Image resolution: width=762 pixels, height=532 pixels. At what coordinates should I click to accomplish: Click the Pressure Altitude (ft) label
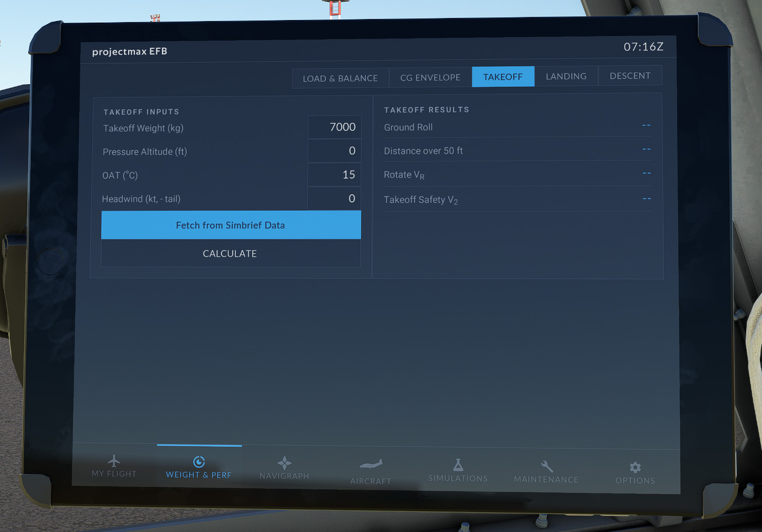pos(145,152)
